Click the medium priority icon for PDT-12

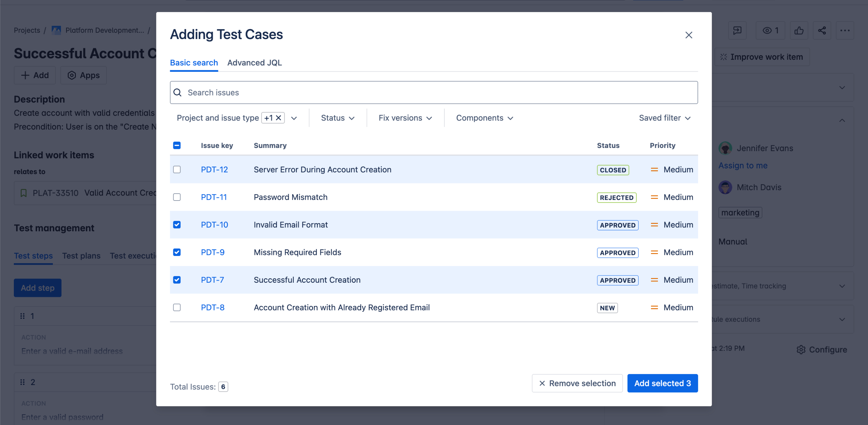click(x=654, y=170)
